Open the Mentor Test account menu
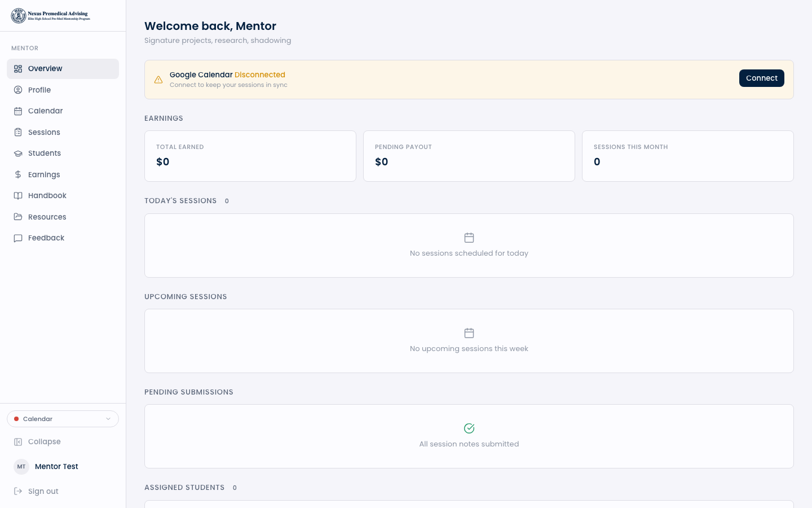The width and height of the screenshot is (812, 508). (56, 466)
